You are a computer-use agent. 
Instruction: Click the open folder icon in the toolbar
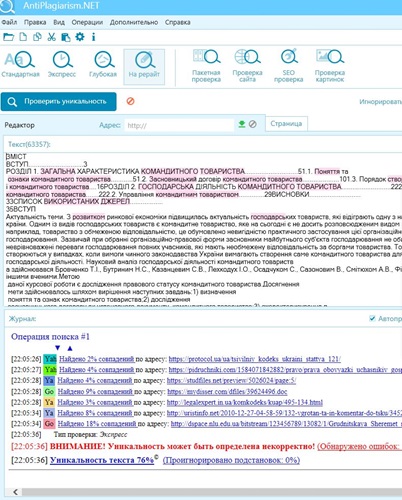tap(8, 37)
